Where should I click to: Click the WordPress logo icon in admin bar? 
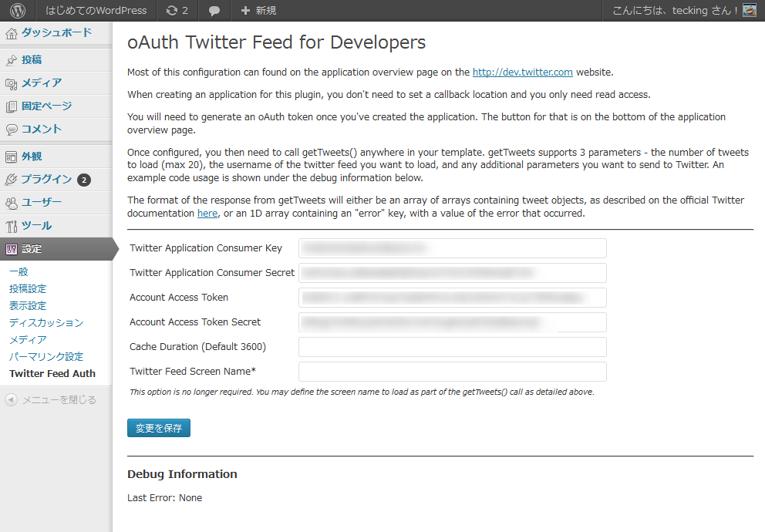(18, 10)
